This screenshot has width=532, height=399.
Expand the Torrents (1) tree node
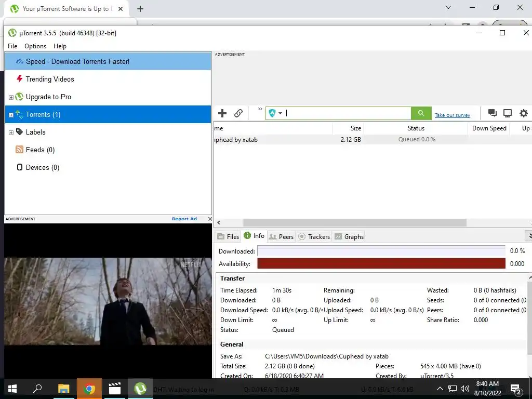(x=11, y=115)
